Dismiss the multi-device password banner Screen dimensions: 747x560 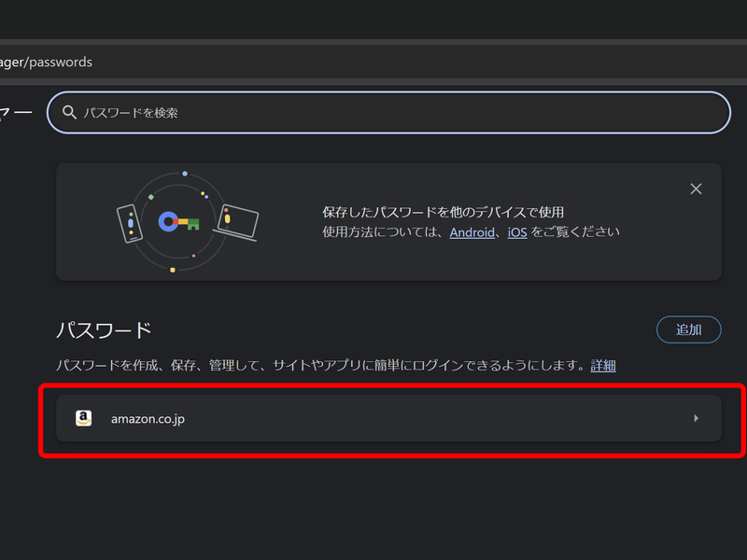coord(696,189)
